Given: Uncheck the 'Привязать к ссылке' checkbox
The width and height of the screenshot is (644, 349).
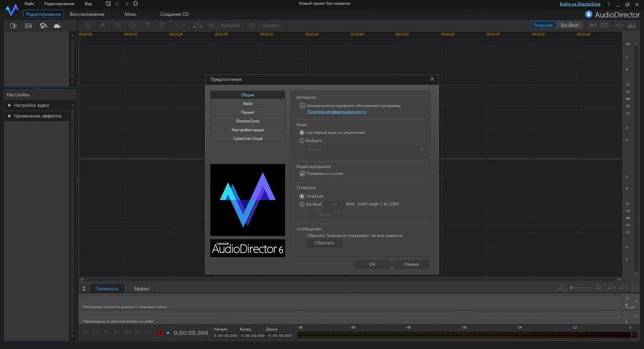Looking at the screenshot, I should (303, 173).
